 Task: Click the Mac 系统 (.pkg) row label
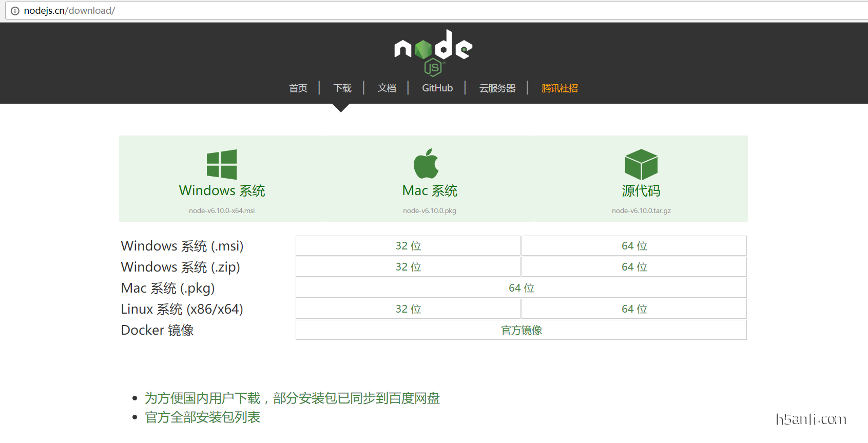point(168,288)
